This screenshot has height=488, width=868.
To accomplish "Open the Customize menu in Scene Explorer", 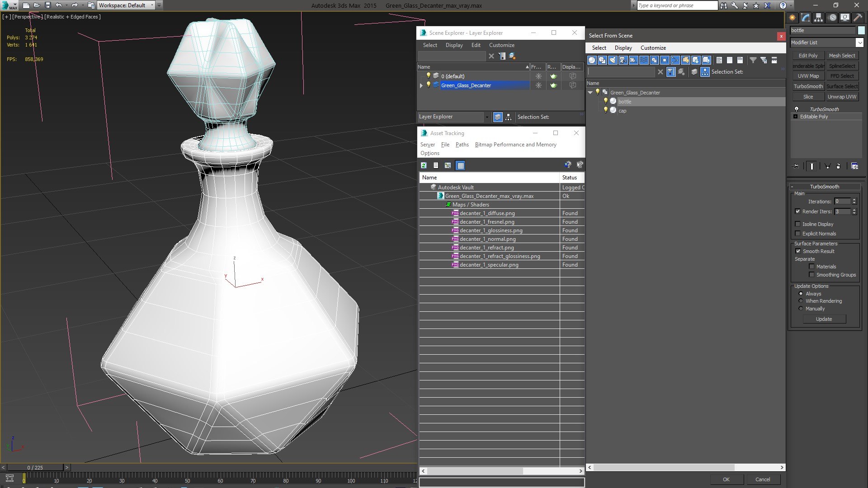I will click(501, 45).
